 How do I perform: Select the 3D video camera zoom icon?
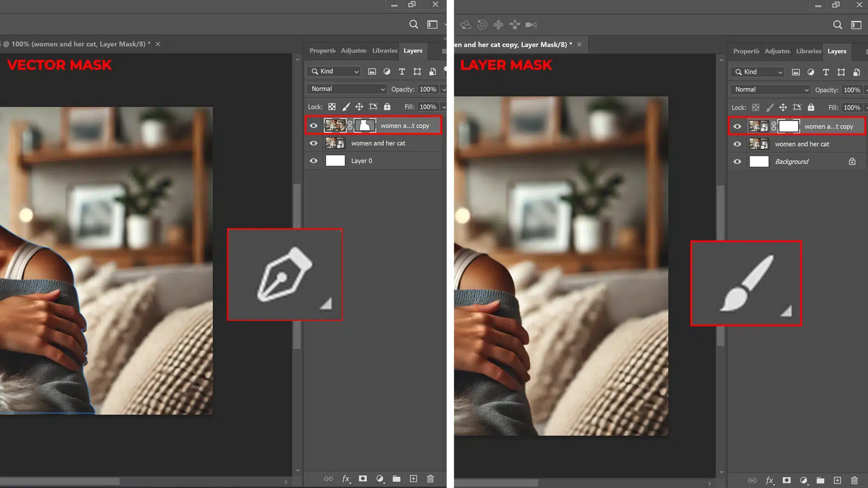point(531,25)
